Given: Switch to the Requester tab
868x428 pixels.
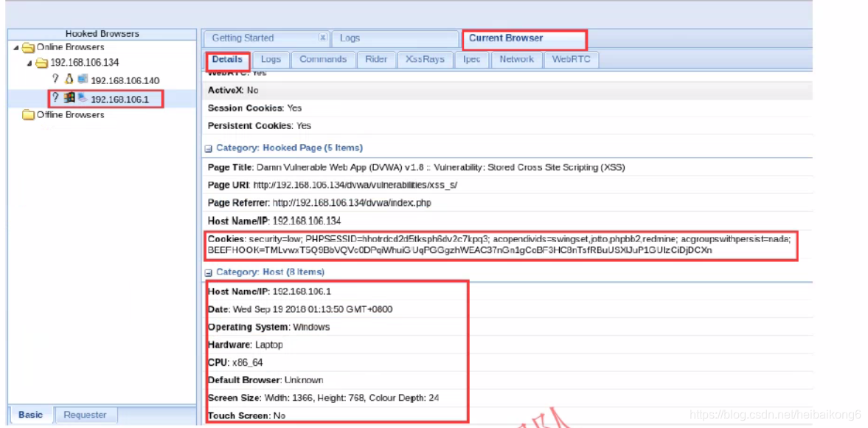Looking at the screenshot, I should point(86,415).
